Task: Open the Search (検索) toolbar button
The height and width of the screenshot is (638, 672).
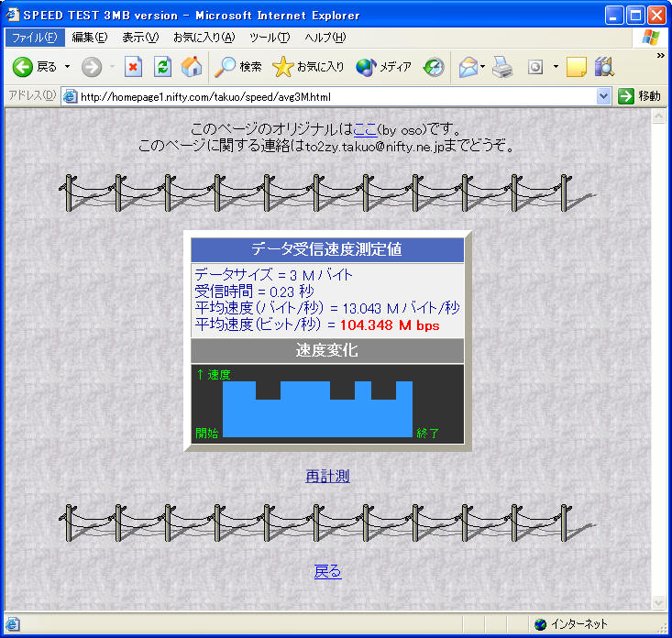Action: 238,67
